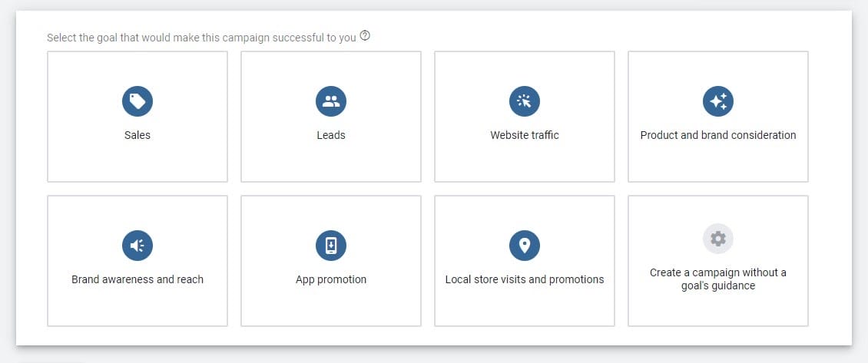Click the gray gear icon for no-goal campaign

718,239
